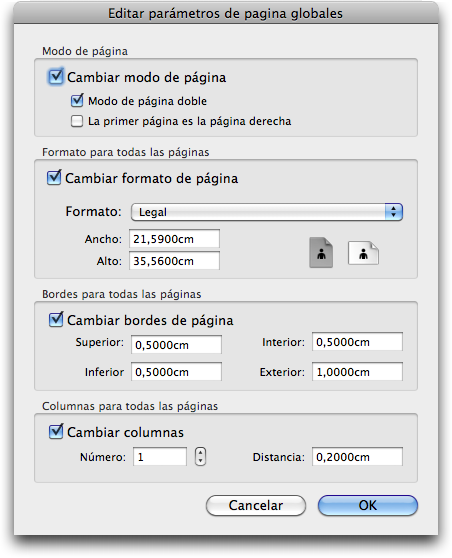This screenshot has height=558, width=452.
Task: Toggle Cambiar bordes de página checkbox
Action: pos(56,320)
